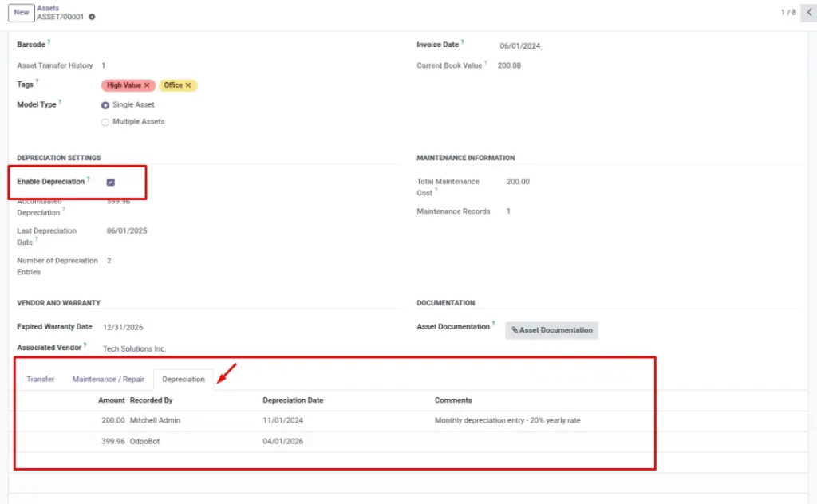Click the Comments column header
Screen dimensions: 817x504
453,400
